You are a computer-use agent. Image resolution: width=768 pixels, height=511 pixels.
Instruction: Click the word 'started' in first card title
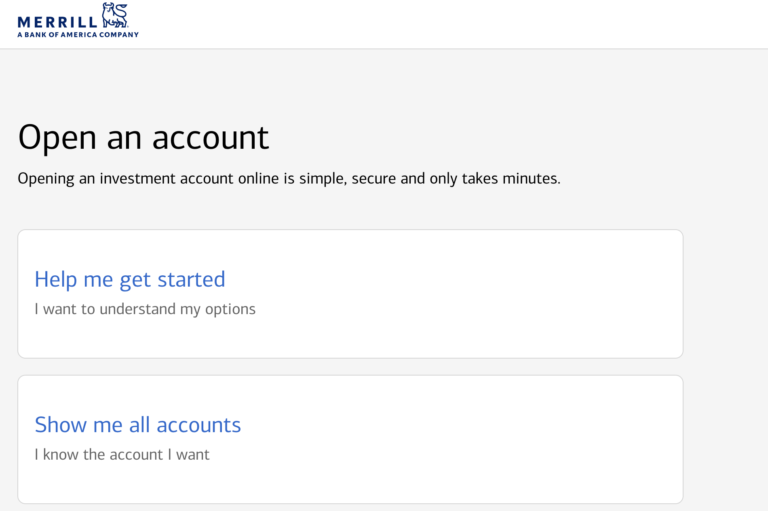191,279
